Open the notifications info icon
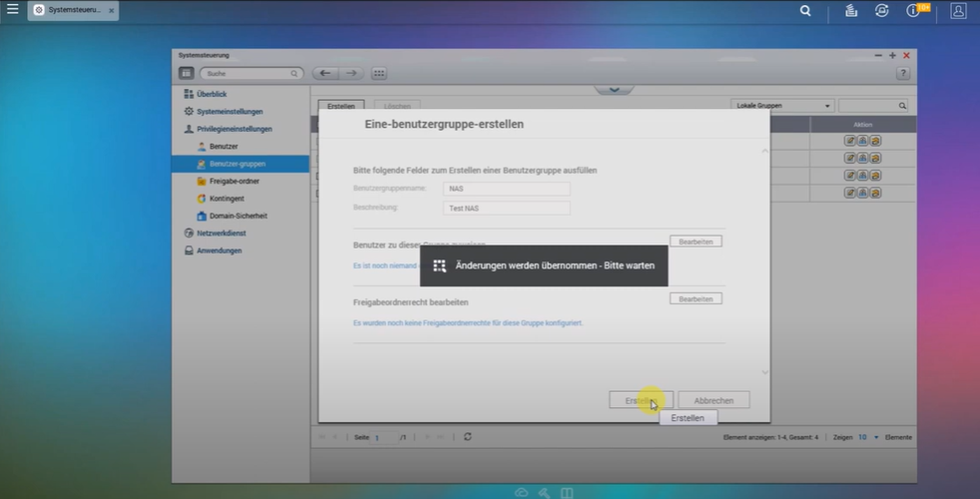The width and height of the screenshot is (980, 499). (x=912, y=11)
